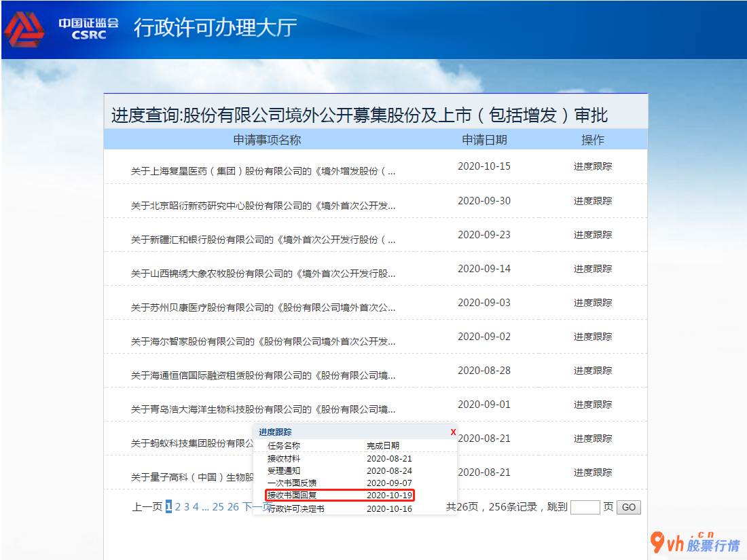The width and height of the screenshot is (747, 560).
Task: Open the 北京昭衍新药研究中心 application entry
Action: pyautogui.click(x=263, y=206)
